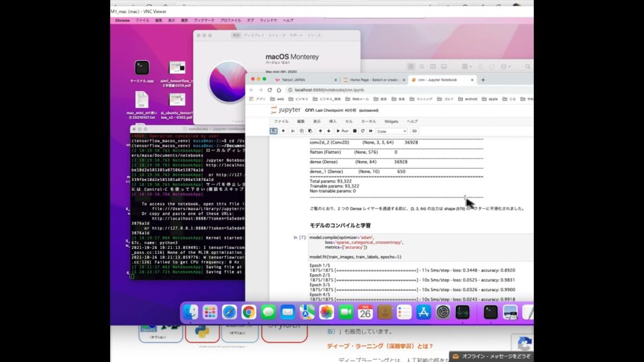644x362 pixels.
Task: Restart the kernel using the refresh icon
Action: [x=363, y=131]
